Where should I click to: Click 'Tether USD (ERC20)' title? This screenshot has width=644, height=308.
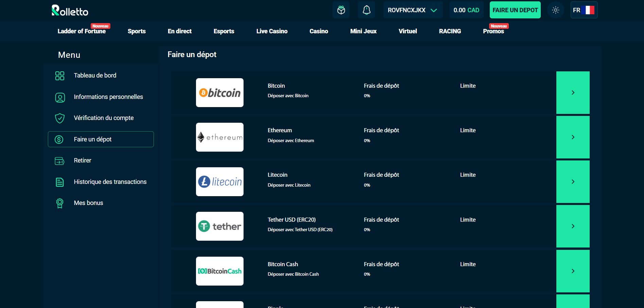pos(292,220)
